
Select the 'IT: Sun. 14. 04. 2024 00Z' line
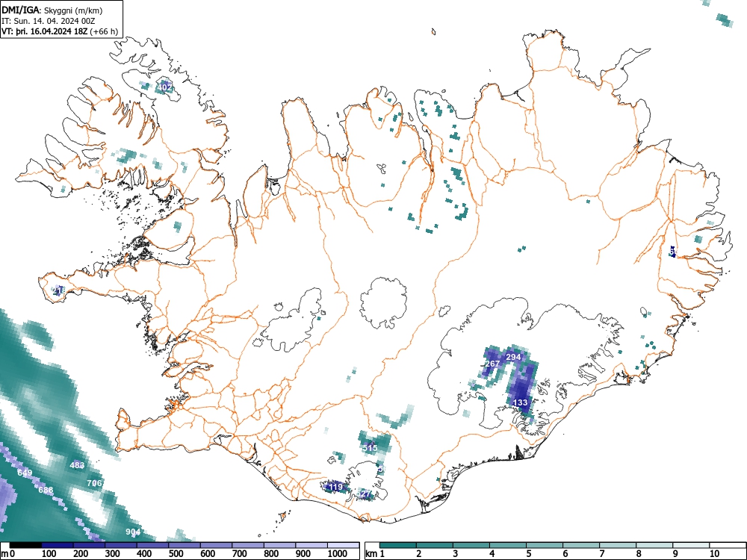coord(49,21)
